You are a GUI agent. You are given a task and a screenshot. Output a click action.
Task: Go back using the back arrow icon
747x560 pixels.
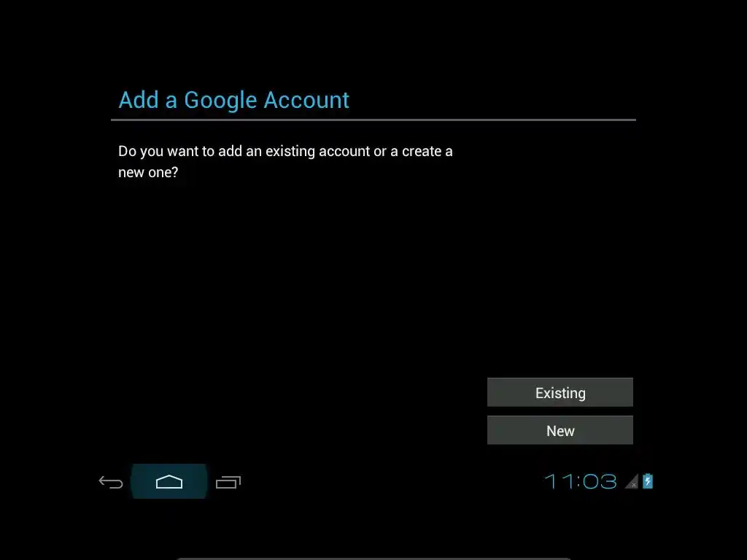pos(111,483)
